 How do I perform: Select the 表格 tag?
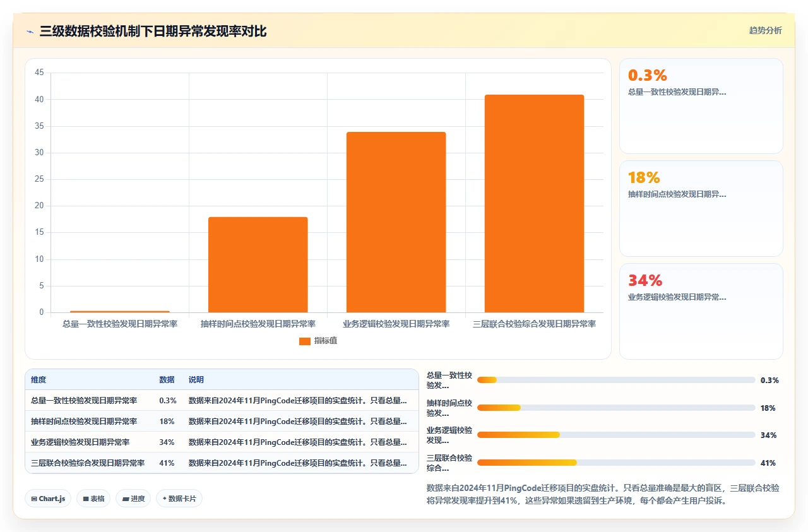tap(93, 499)
